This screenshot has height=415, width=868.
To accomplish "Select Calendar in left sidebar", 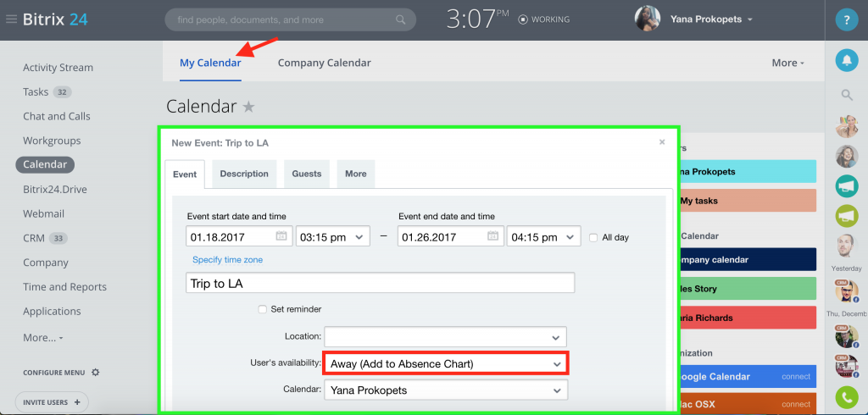I will point(45,165).
